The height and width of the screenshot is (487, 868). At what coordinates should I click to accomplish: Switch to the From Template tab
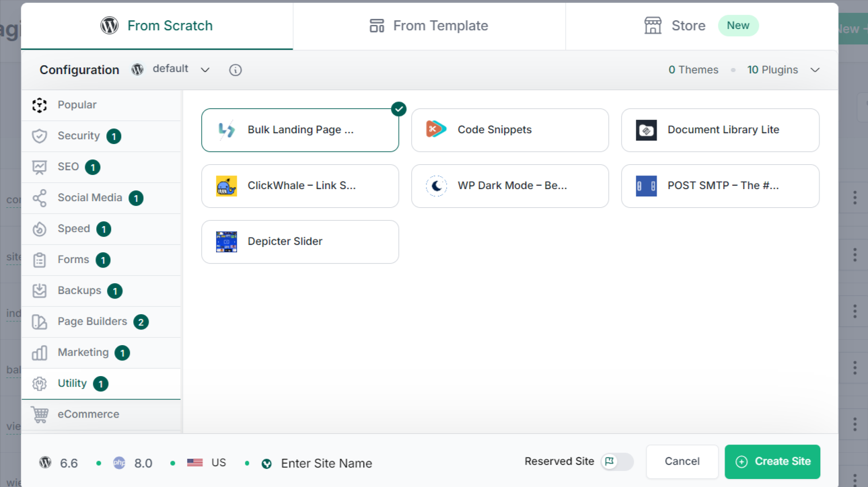[429, 26]
